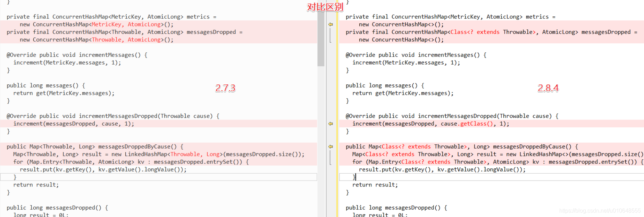Click the copy arrow beside the messagesDroppedByCause diff block
This screenshot has height=217, width=644.
[331, 147]
